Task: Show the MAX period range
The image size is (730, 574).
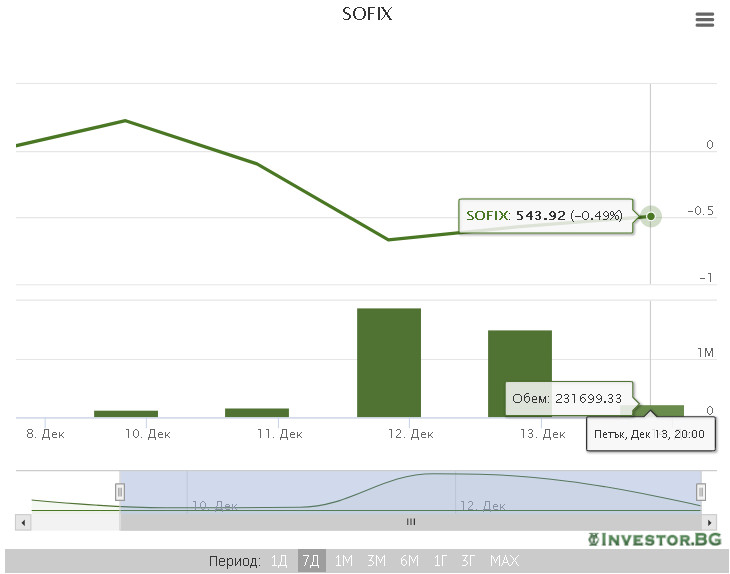Action: click(504, 561)
